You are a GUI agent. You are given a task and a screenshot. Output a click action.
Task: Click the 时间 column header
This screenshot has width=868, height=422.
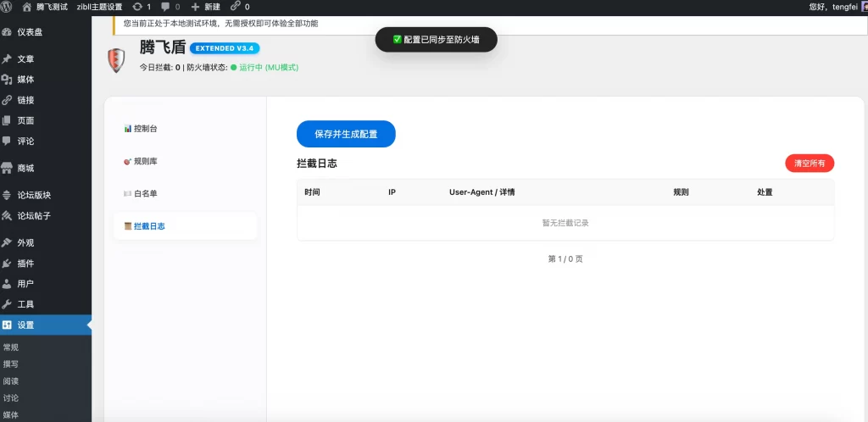click(312, 192)
